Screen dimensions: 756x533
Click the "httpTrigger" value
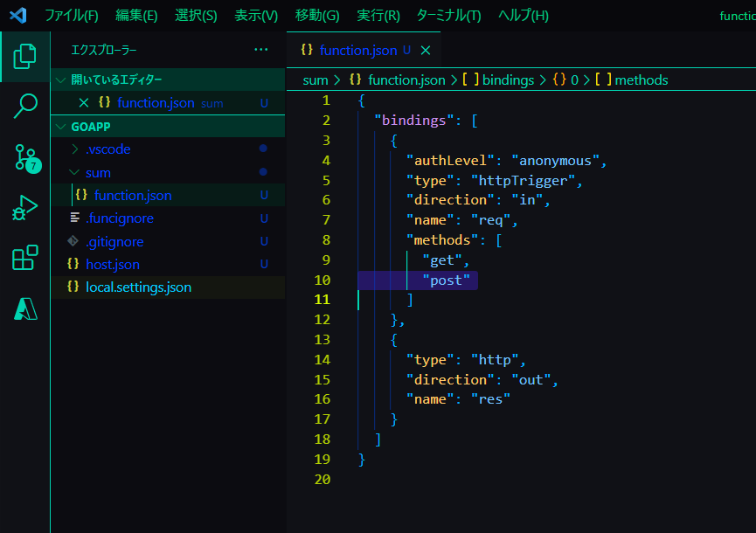[x=523, y=181]
